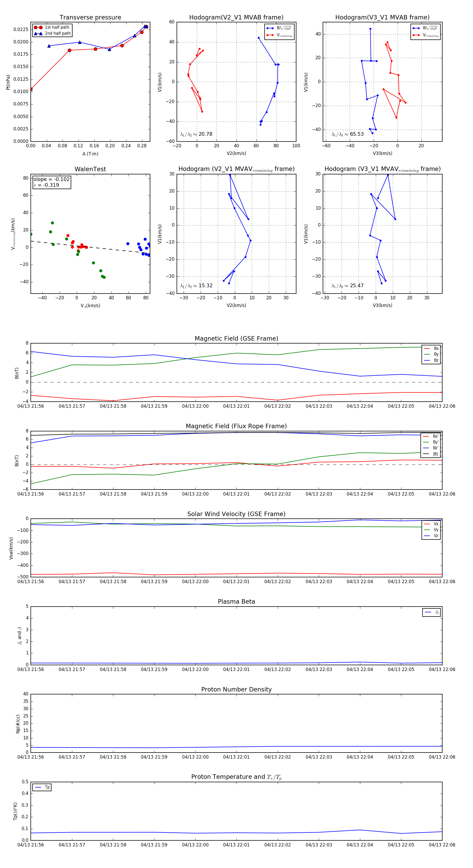Image resolution: width=473 pixels, height=868 pixels.
Task: Click the "Proton Number Density" title
Action: pyautogui.click(x=236, y=689)
